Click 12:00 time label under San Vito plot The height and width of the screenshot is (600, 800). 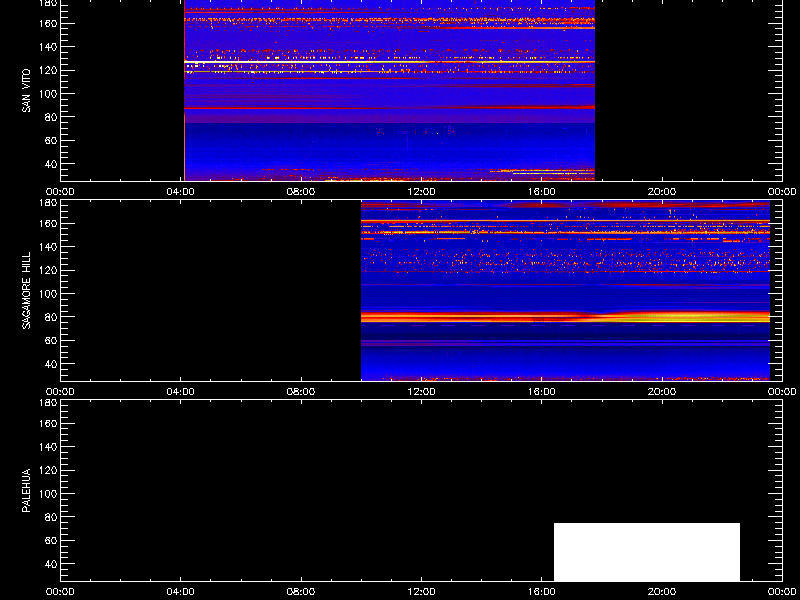point(421,192)
